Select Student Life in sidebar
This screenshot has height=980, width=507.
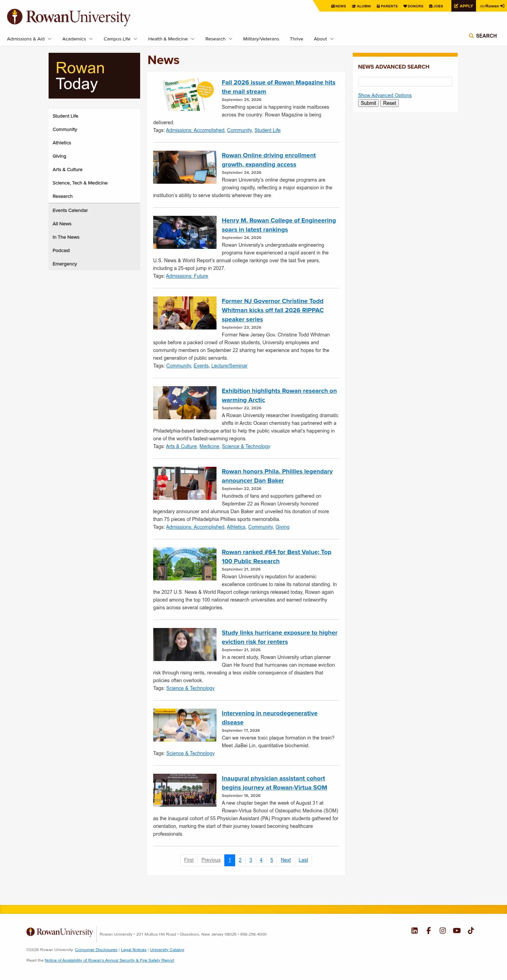click(x=94, y=116)
